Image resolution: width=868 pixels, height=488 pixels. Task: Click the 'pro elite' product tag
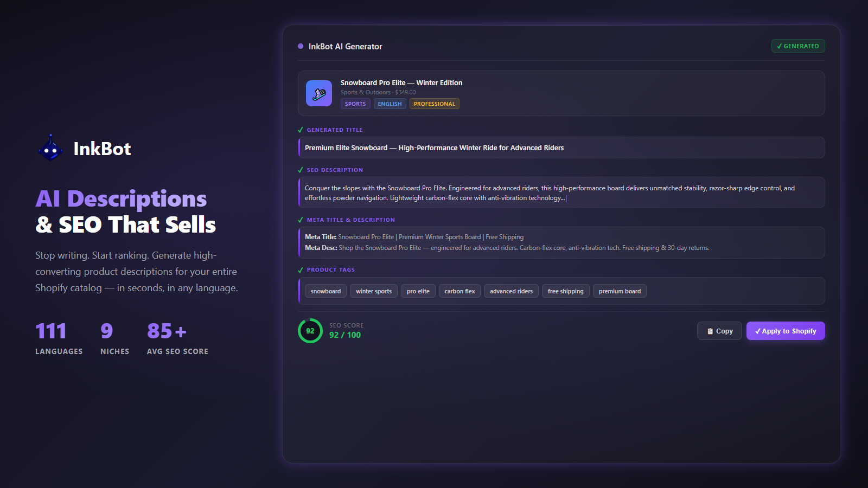tap(418, 291)
